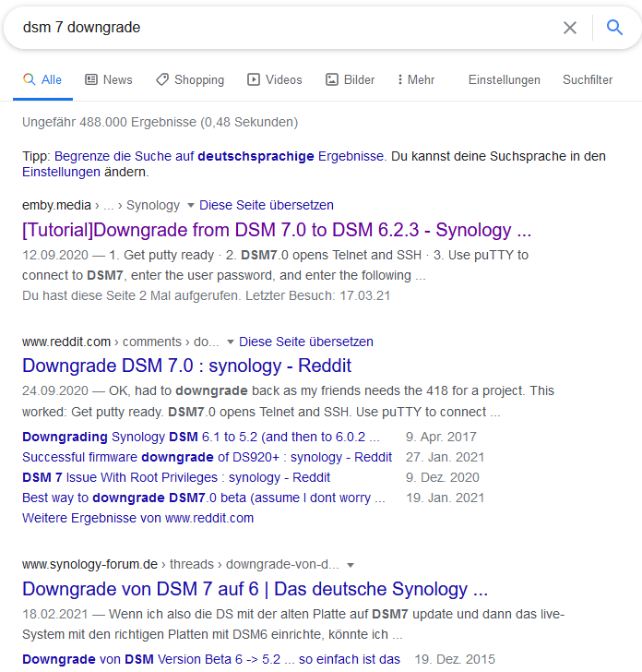
Task: Click the www.reddit.com breadcrumb URL
Action: [x=66, y=342]
